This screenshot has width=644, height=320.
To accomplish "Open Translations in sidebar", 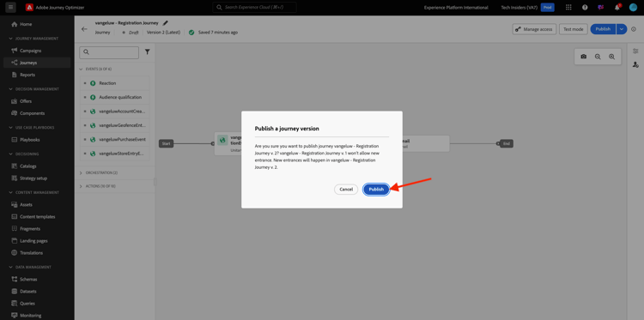I will (31, 253).
